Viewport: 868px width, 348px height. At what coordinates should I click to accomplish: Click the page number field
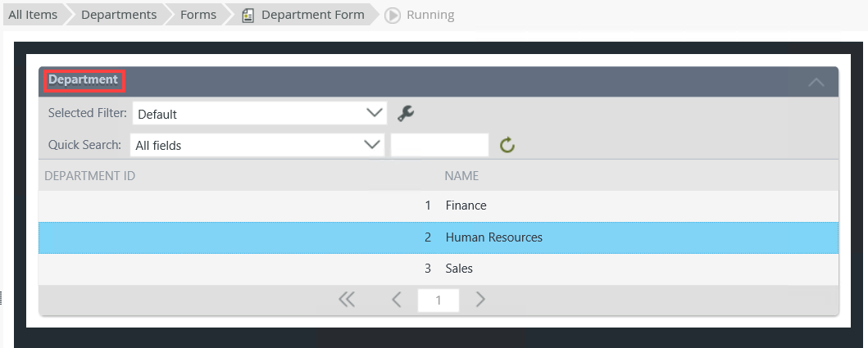(x=439, y=301)
